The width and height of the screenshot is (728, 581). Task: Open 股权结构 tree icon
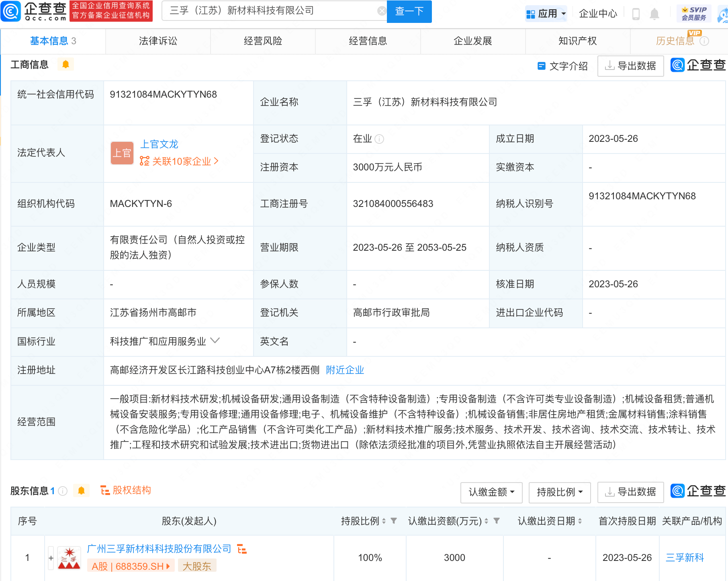pos(105,491)
